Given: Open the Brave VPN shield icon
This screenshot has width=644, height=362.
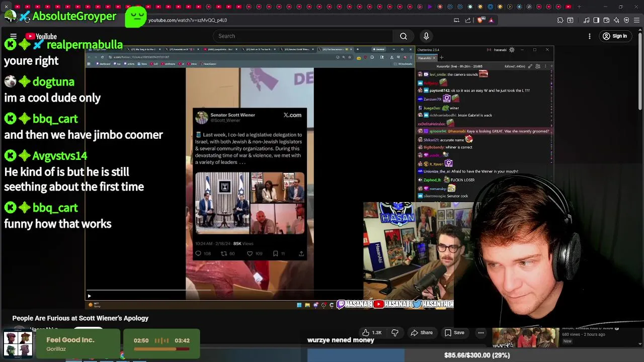Looking at the screenshot, I should [x=626, y=20].
